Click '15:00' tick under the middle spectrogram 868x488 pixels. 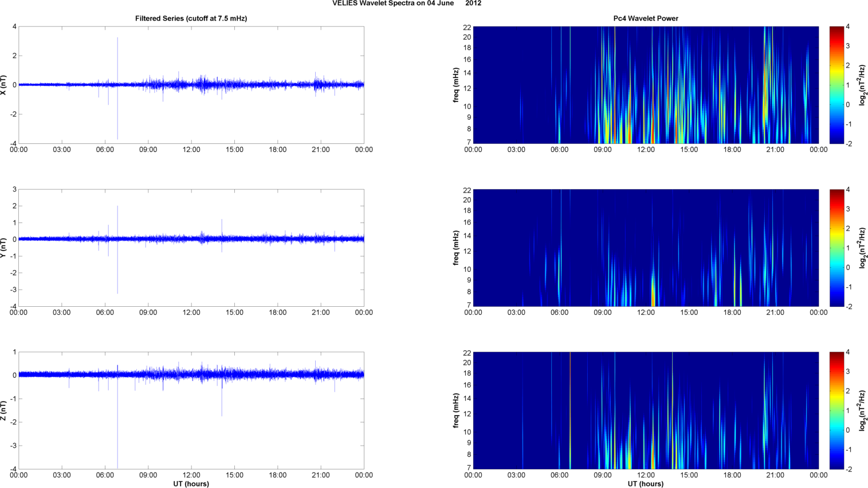click(x=689, y=313)
